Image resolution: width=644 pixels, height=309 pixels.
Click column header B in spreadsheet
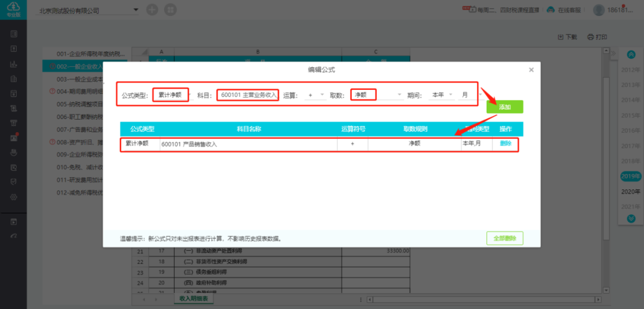point(258,52)
